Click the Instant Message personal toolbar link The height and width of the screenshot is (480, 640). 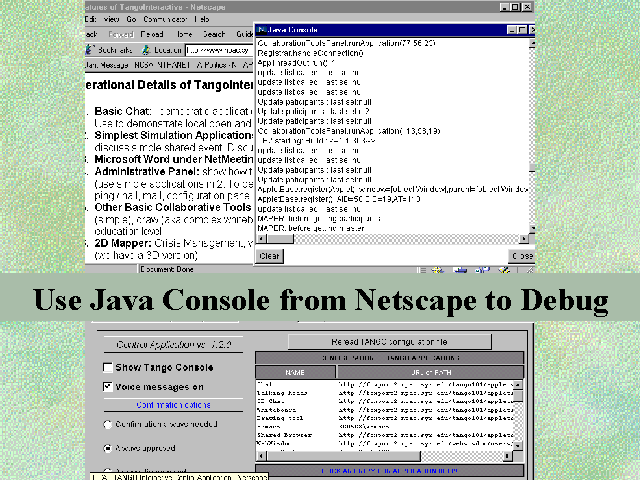click(107, 65)
